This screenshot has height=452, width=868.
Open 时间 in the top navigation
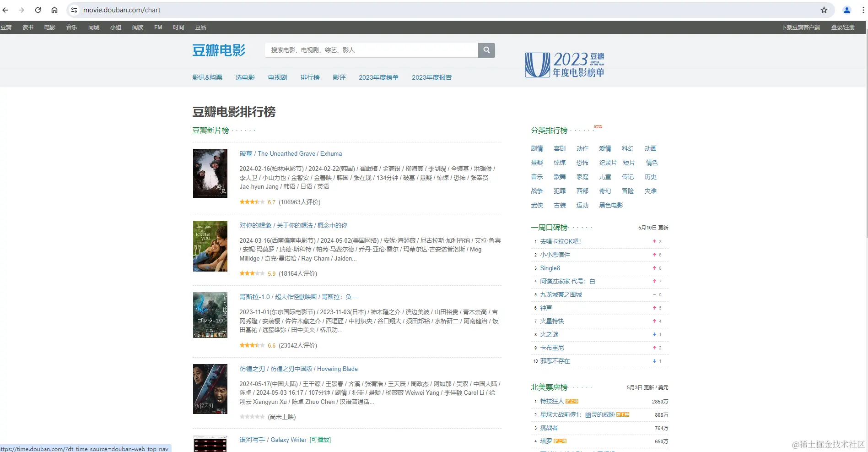click(x=178, y=27)
